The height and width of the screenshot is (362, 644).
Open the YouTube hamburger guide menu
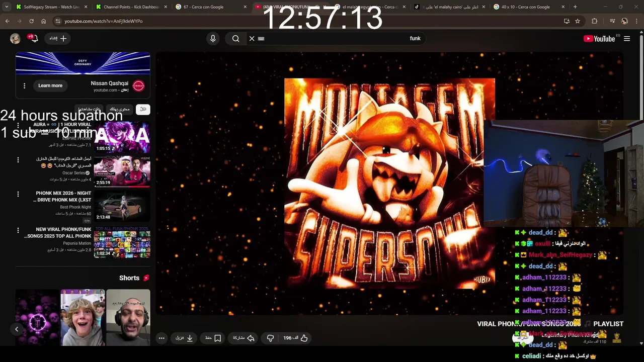click(x=627, y=38)
